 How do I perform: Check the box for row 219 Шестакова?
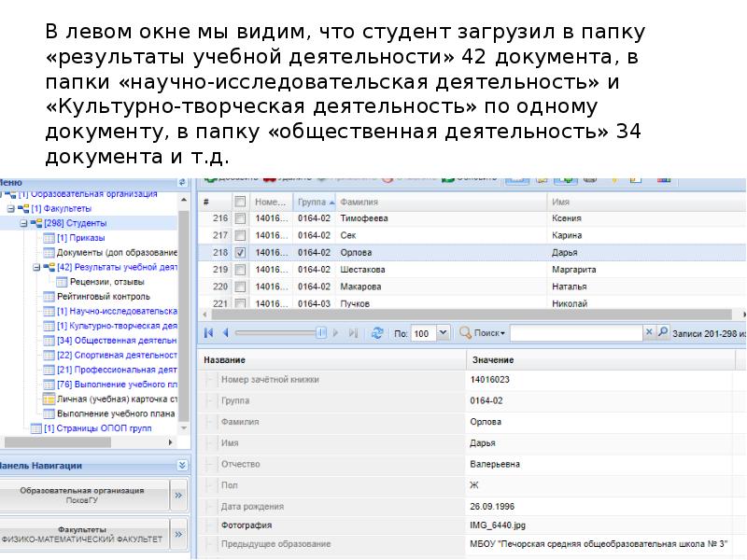(240, 270)
